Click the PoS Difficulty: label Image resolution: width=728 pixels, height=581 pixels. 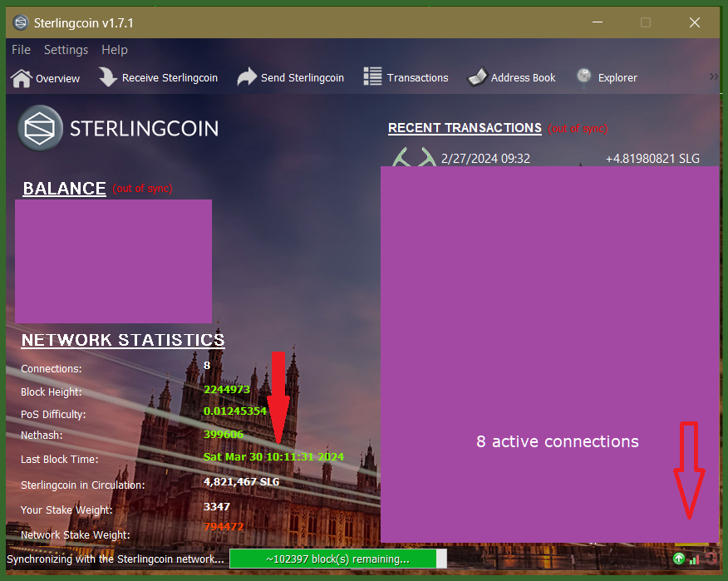[x=53, y=414]
